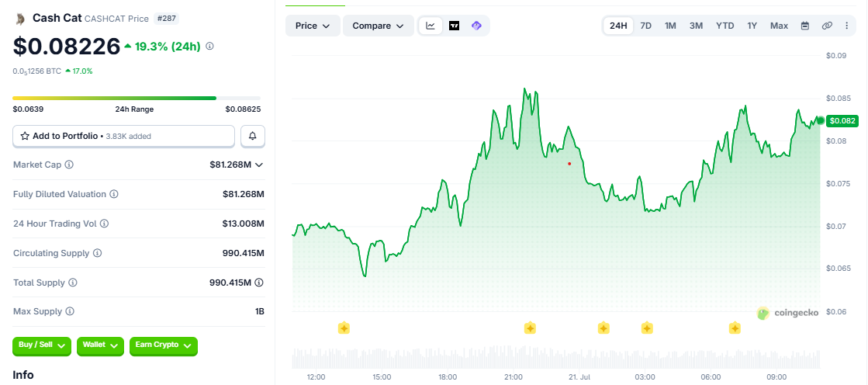Image resolution: width=868 pixels, height=385 pixels.
Task: Click the price alert bell icon
Action: 252,136
